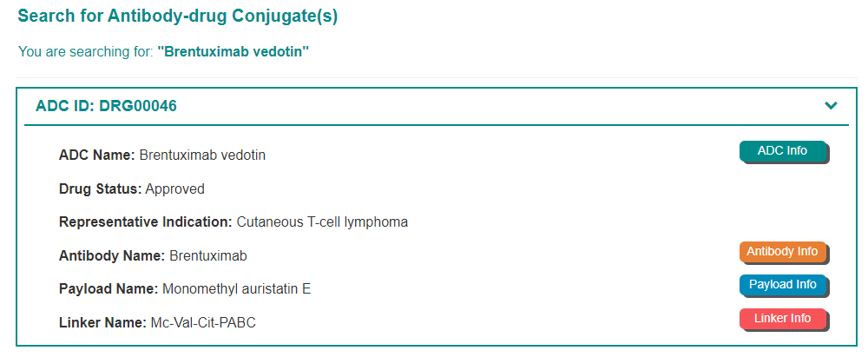Select the Mc-Val-Cit-PABC linker text
The image size is (868, 357).
tap(204, 322)
